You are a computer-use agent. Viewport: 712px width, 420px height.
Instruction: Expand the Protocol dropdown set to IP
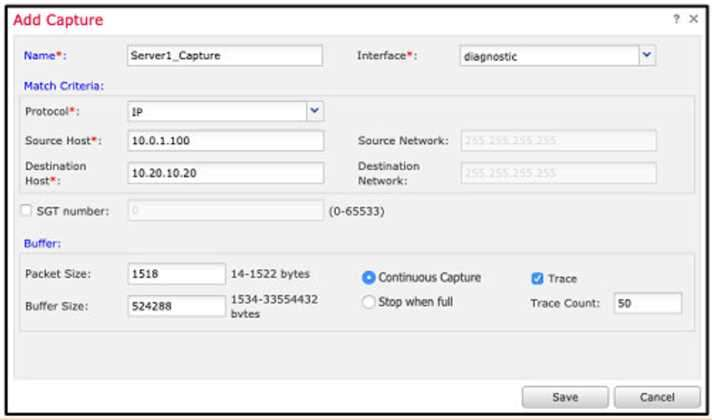point(315,111)
